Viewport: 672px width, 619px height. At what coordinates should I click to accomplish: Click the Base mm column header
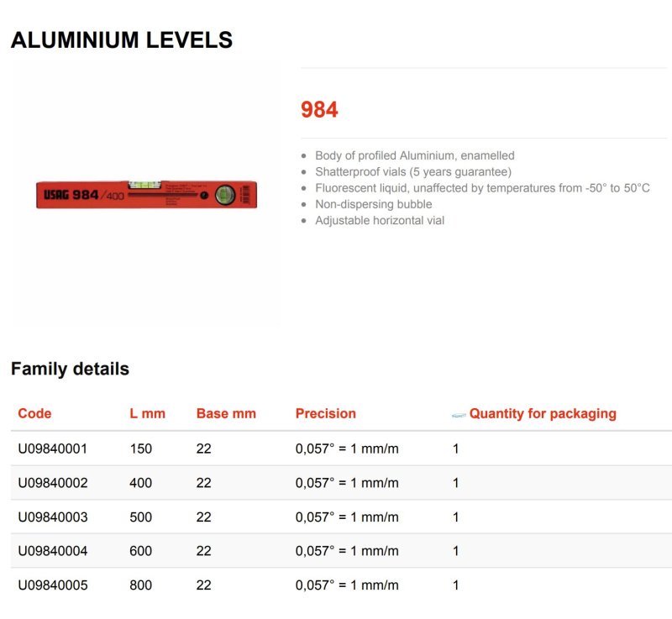pyautogui.click(x=226, y=413)
